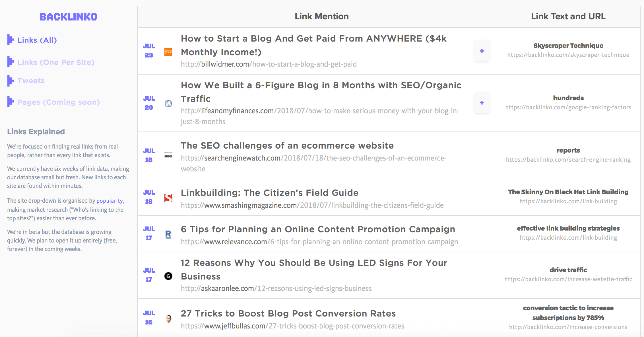This screenshot has height=337, width=644.
Task: Open the Tweets sidebar section
Action: pos(31,81)
